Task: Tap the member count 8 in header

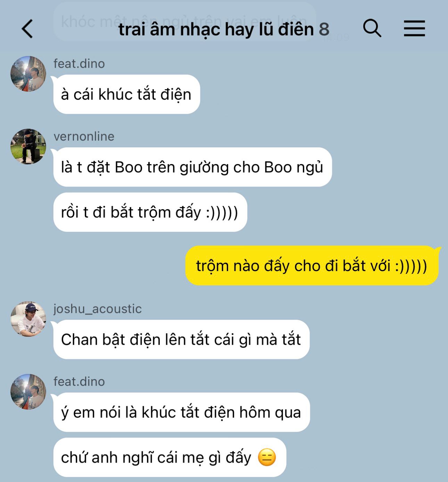Action: tap(324, 29)
